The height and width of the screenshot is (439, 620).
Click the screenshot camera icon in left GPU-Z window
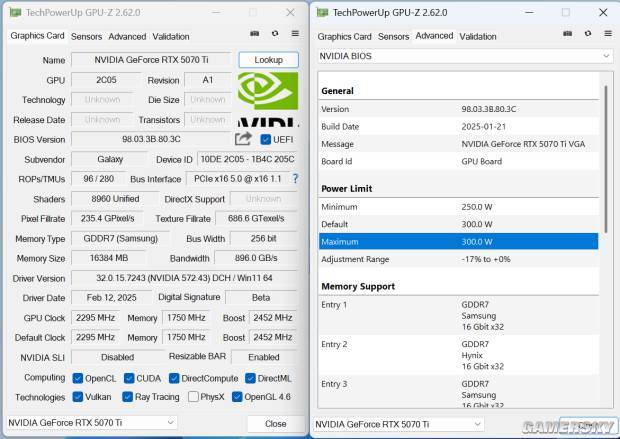click(255, 34)
